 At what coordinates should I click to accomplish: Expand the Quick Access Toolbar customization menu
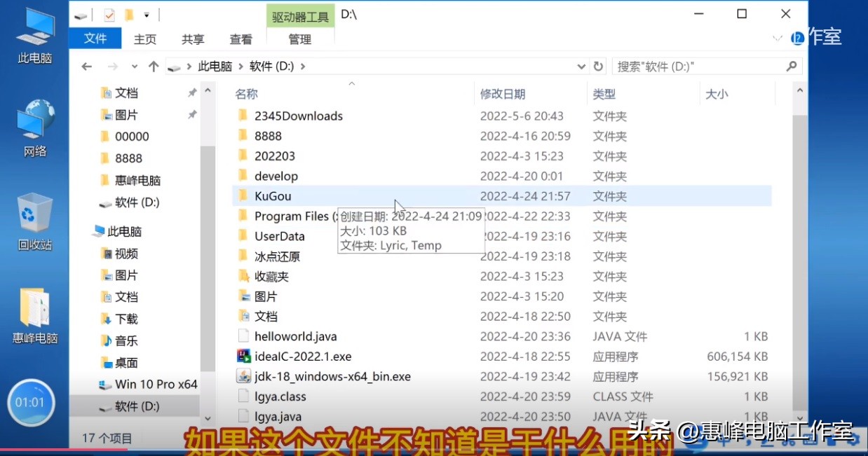[x=147, y=13]
